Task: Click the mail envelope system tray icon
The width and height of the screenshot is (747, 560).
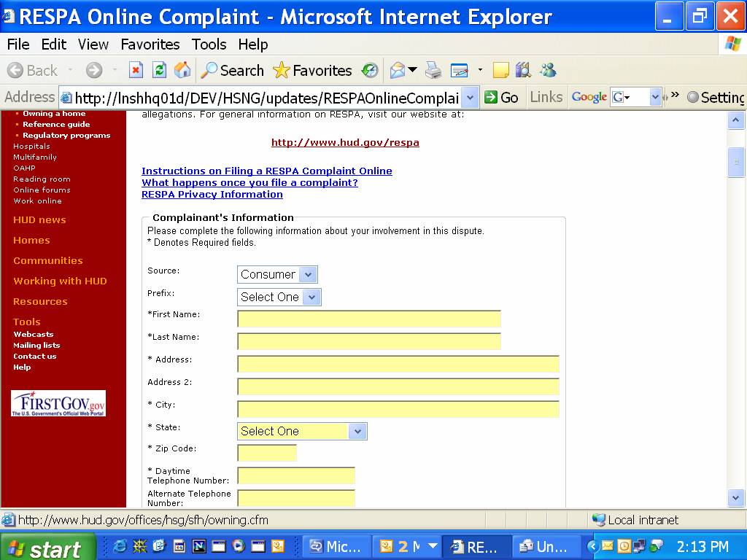Action: pos(608,545)
